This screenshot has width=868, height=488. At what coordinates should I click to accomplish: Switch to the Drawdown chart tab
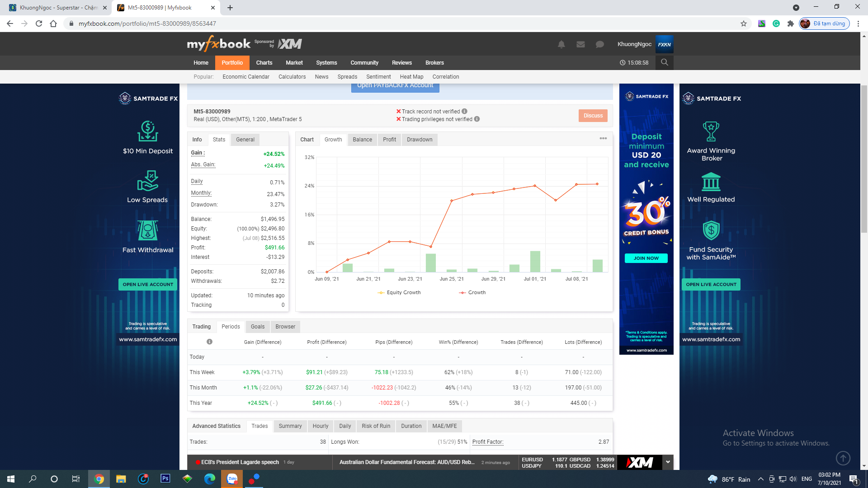coord(419,140)
